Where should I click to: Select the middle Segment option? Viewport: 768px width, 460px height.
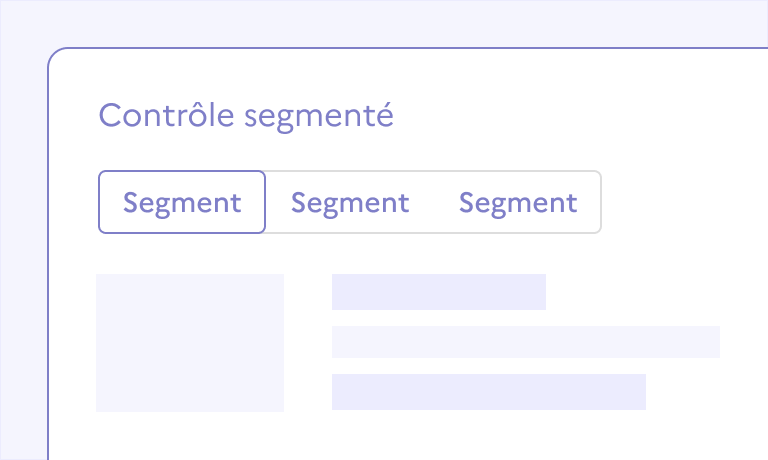coord(350,203)
